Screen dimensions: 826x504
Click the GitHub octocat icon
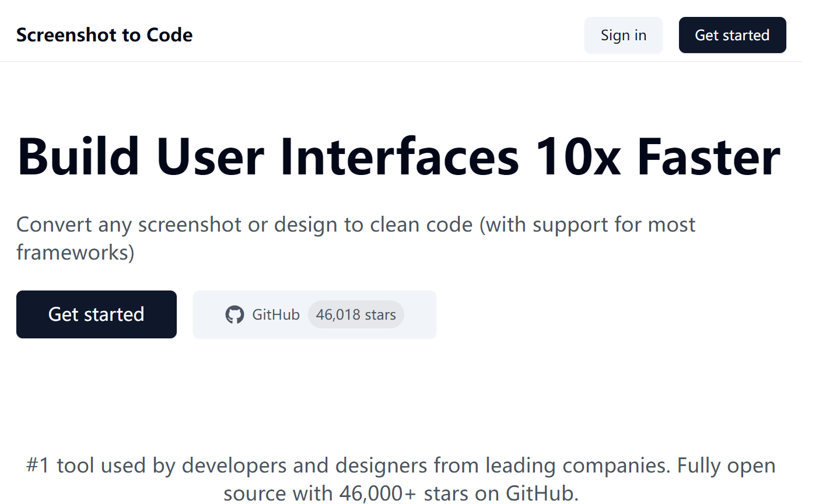(235, 315)
